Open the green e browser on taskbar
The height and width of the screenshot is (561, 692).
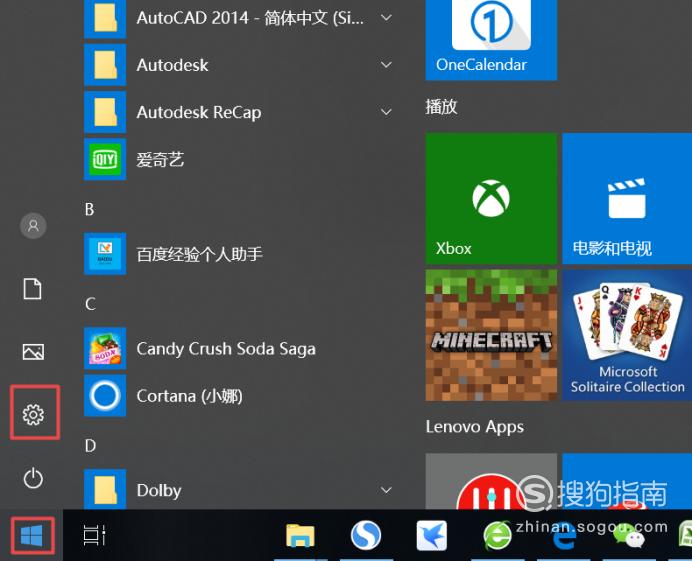click(497, 535)
